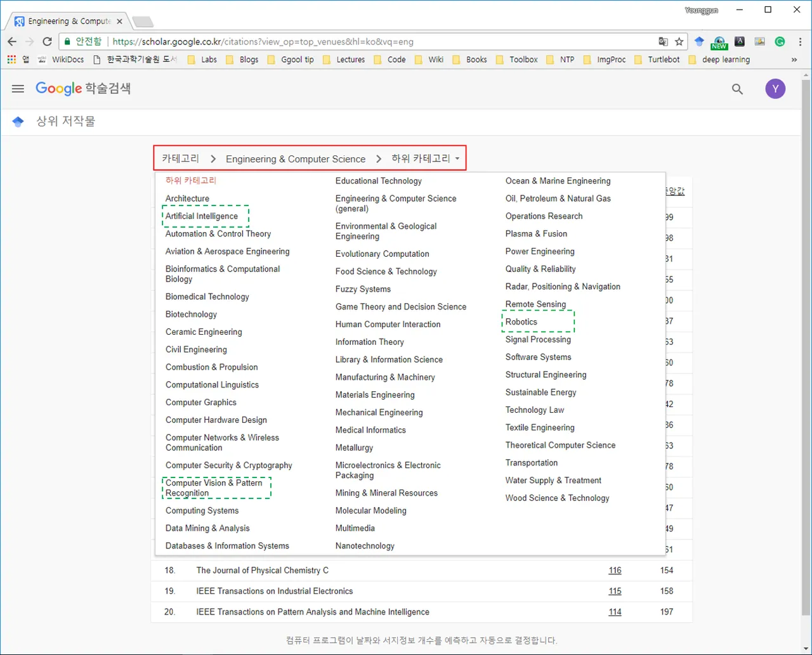
Task: Open Chrome's three-dot menu
Action: (x=799, y=41)
